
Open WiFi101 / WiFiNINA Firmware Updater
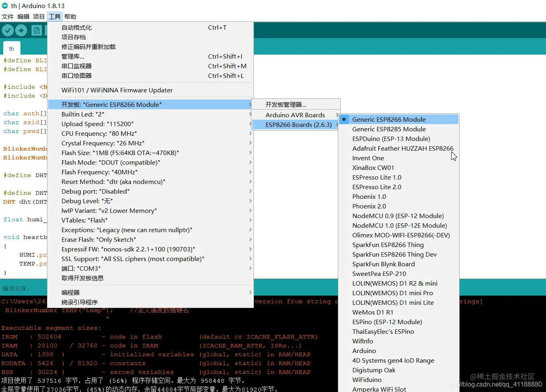(x=151, y=90)
